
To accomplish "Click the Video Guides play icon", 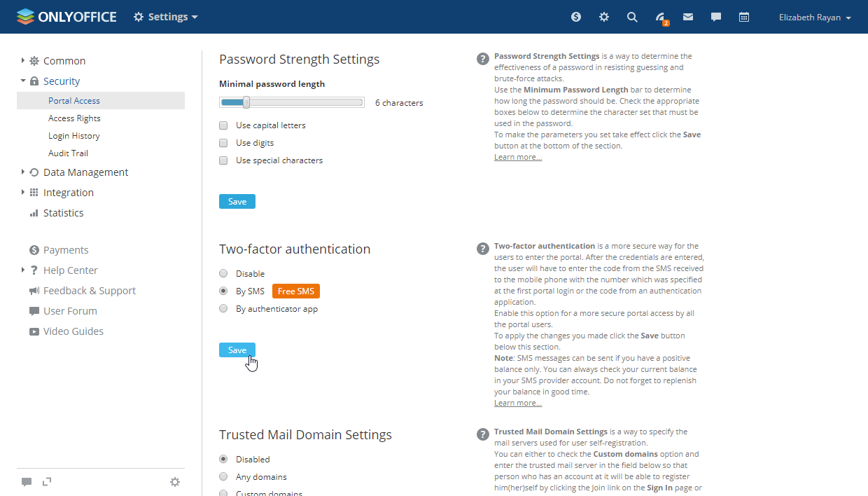I will click(x=34, y=331).
